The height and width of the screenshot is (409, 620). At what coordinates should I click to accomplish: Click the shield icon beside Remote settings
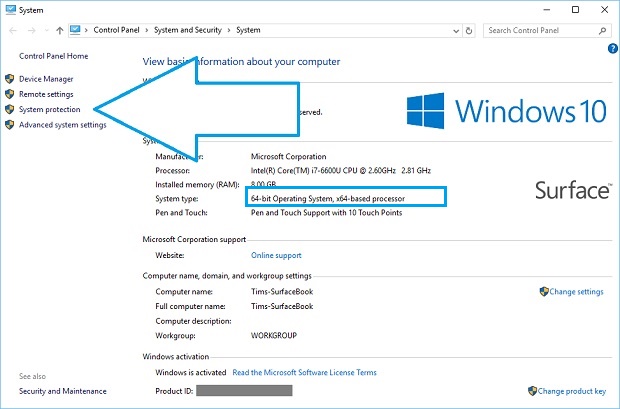(x=10, y=94)
